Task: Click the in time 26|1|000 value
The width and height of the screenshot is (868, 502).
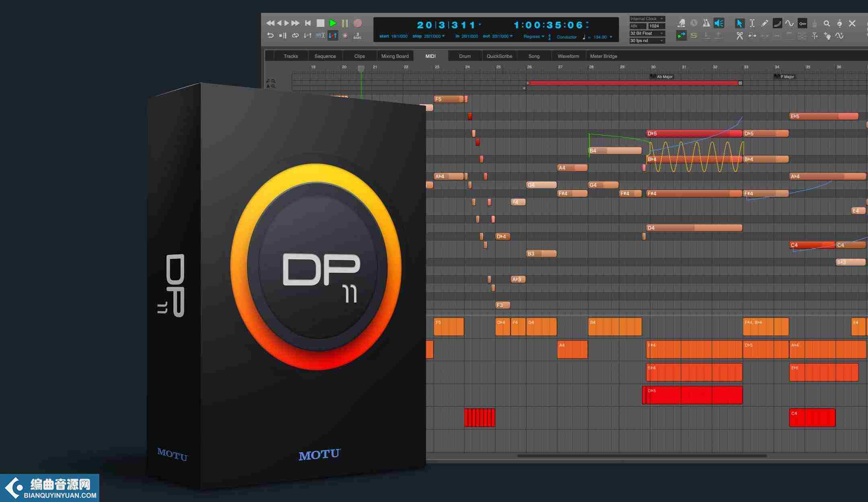Action: [x=469, y=36]
